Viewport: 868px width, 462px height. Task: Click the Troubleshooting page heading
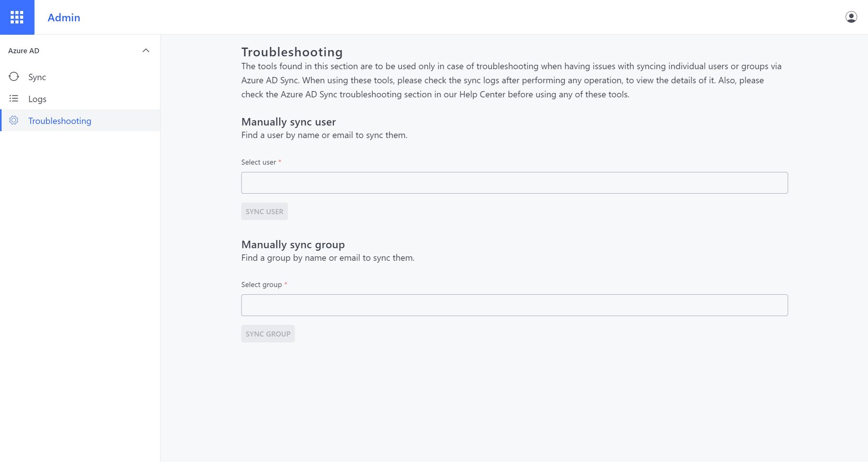point(292,52)
